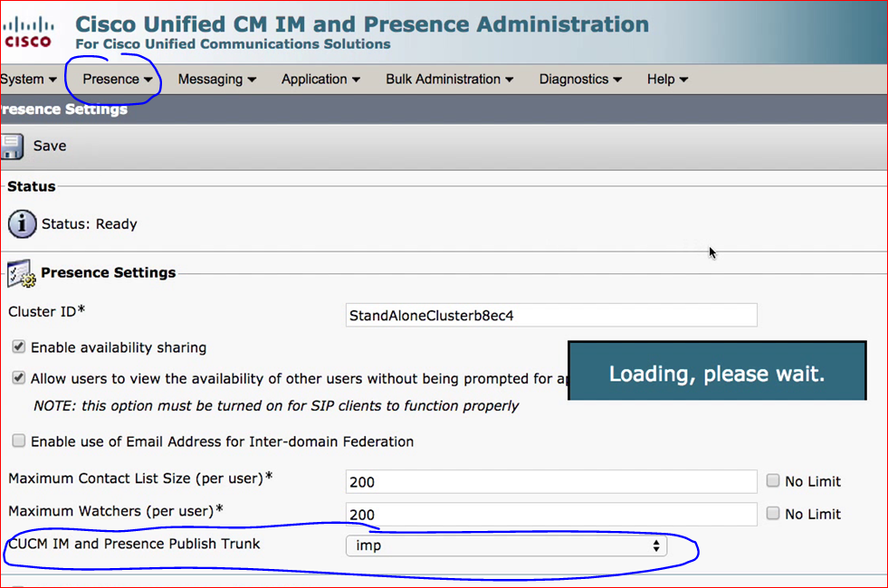Check No Limit for Maximum Contact List Size

[773, 480]
